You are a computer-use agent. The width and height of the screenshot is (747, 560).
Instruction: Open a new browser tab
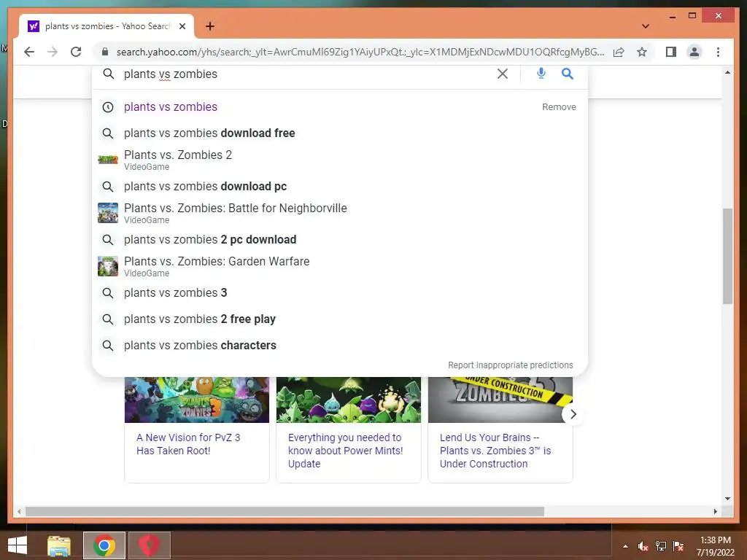coord(210,26)
